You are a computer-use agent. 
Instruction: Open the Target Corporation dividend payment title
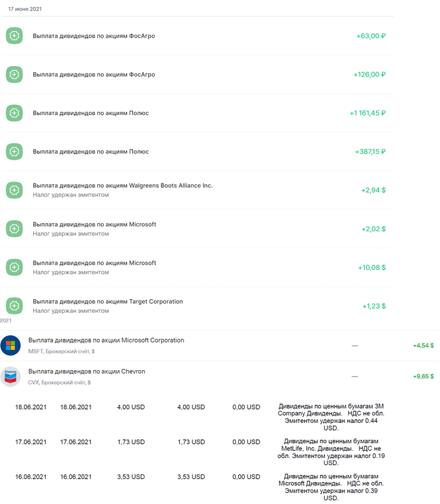tap(107, 302)
